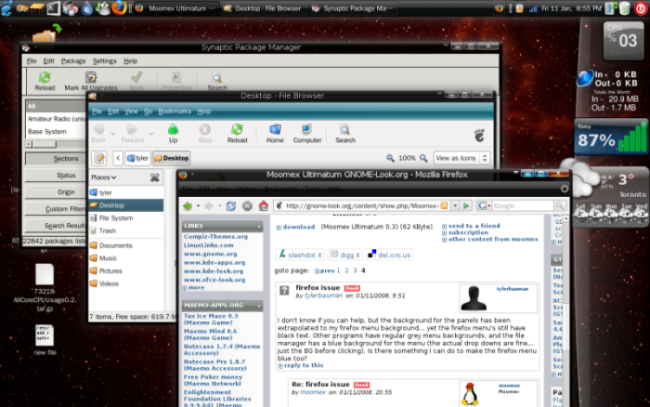Image resolution: width=650 pixels, height=407 pixels.
Task: Toggle the Origin filter button in Synaptic
Action: point(56,192)
